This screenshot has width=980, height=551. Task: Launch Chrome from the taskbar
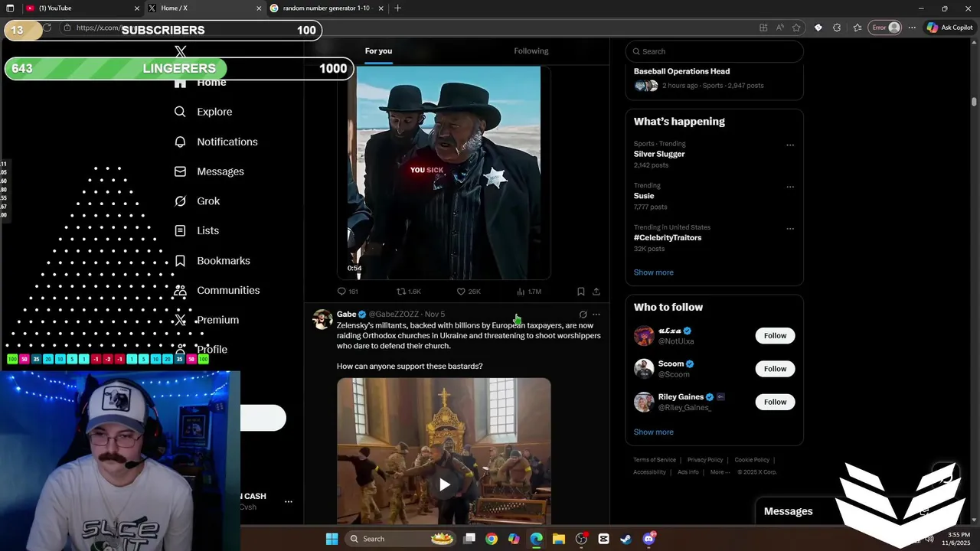point(492,539)
